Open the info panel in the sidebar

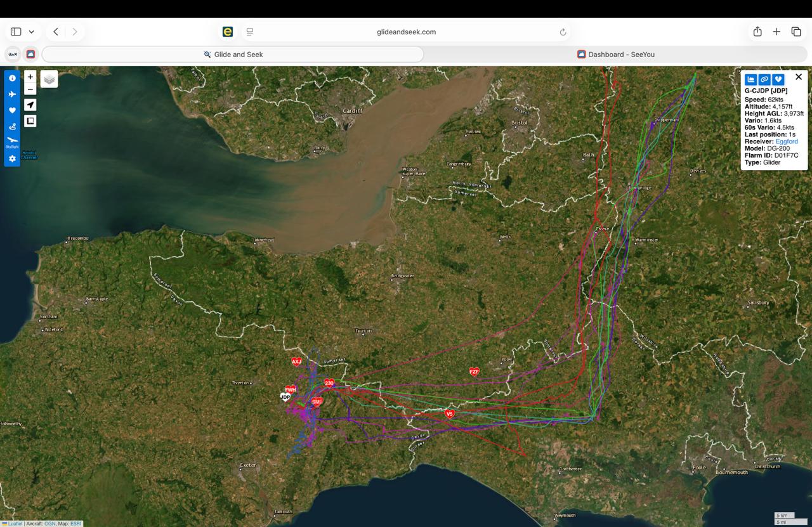12,78
